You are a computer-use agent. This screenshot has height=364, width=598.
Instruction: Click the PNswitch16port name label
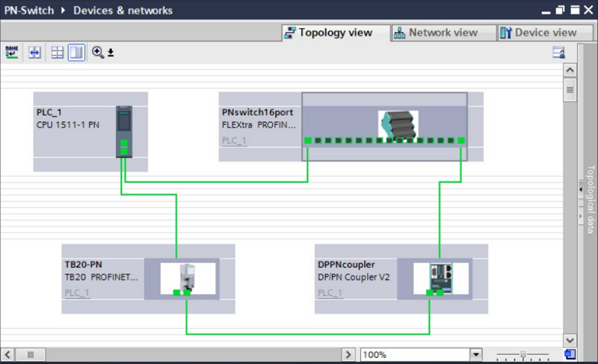(257, 112)
